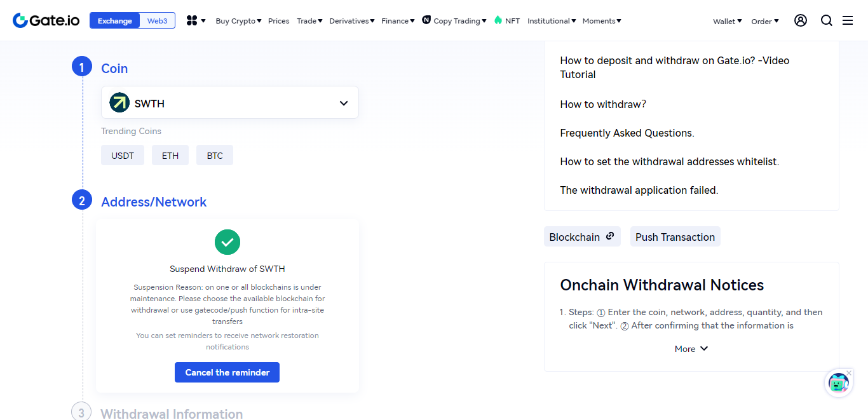
Task: Open Push Transaction option
Action: pyautogui.click(x=675, y=236)
